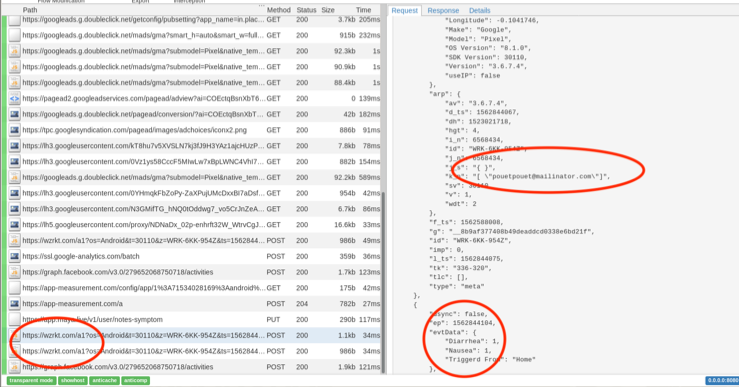Click the showhost status badge
This screenshot has height=387, width=739.
pos(73,380)
